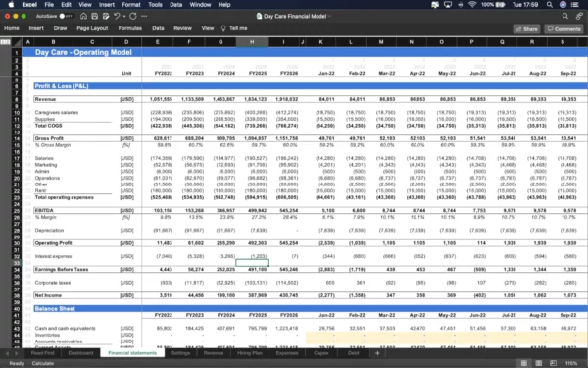588x368 pixels.
Task: Click the 116% zoom level
Action: [x=571, y=363]
